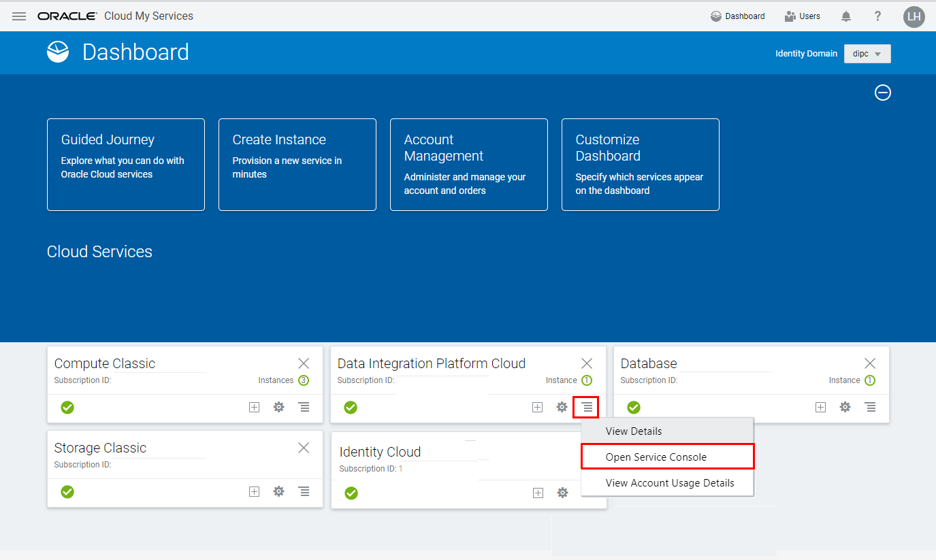Open the Guided Journey card
Viewport: 936px width, 560px height.
click(x=126, y=165)
